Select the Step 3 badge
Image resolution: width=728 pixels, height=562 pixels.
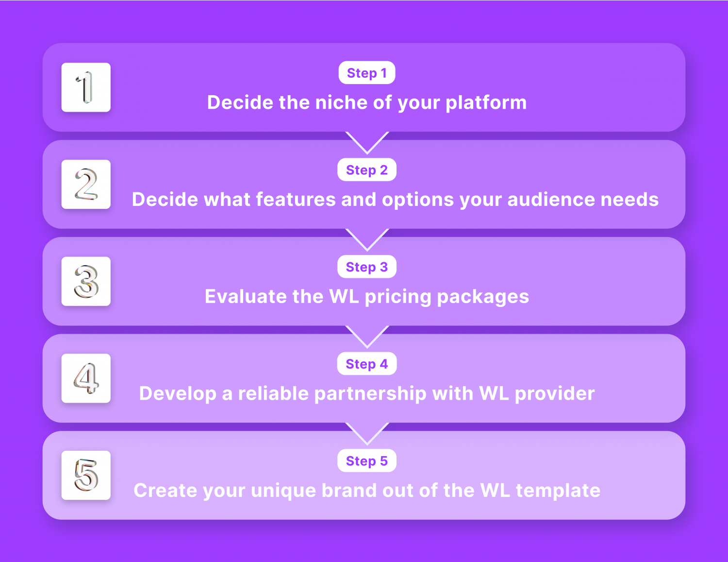[367, 267]
